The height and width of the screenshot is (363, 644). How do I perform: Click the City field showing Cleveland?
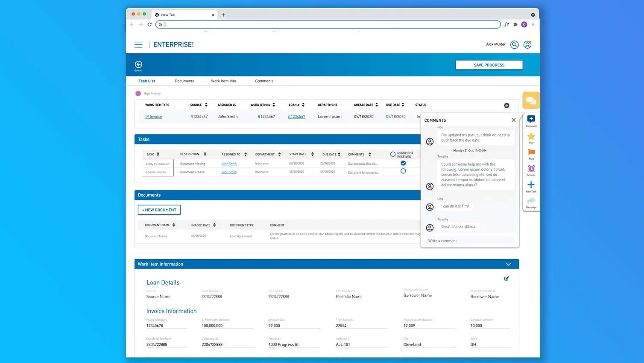coord(429,345)
